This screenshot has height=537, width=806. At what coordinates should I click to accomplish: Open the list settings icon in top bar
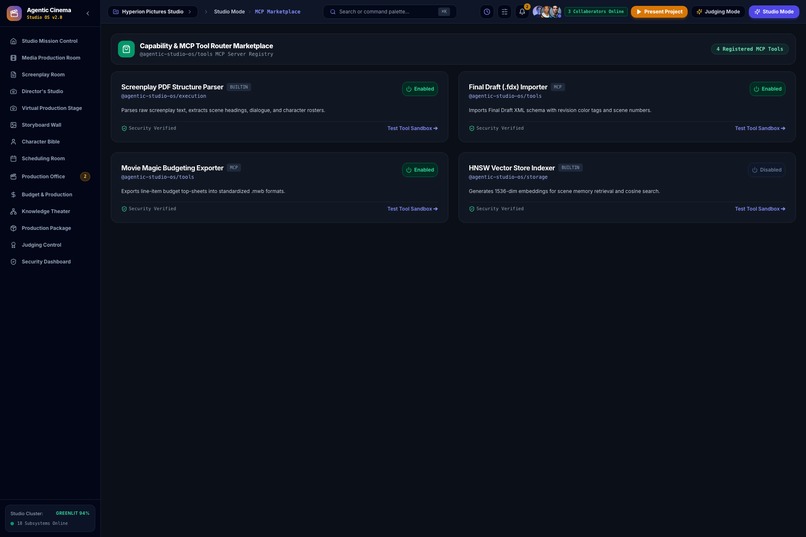[504, 12]
